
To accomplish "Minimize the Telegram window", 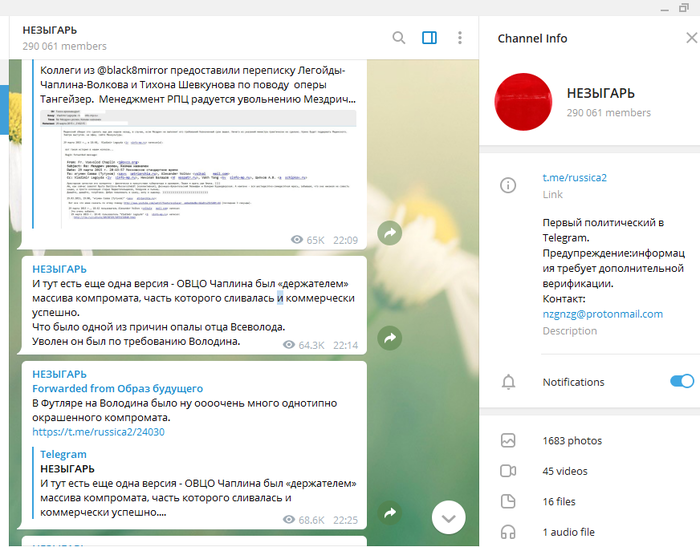I will click(x=665, y=9).
